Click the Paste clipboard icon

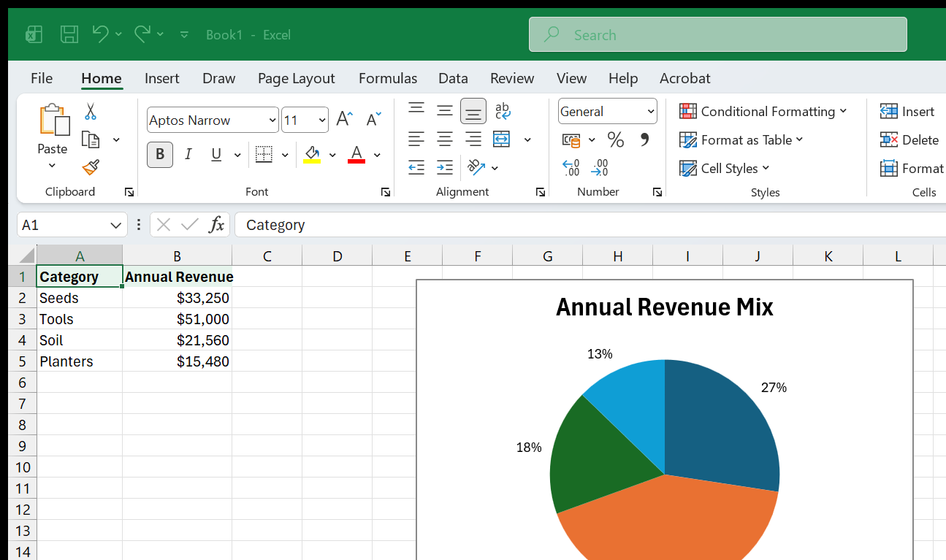[53, 120]
